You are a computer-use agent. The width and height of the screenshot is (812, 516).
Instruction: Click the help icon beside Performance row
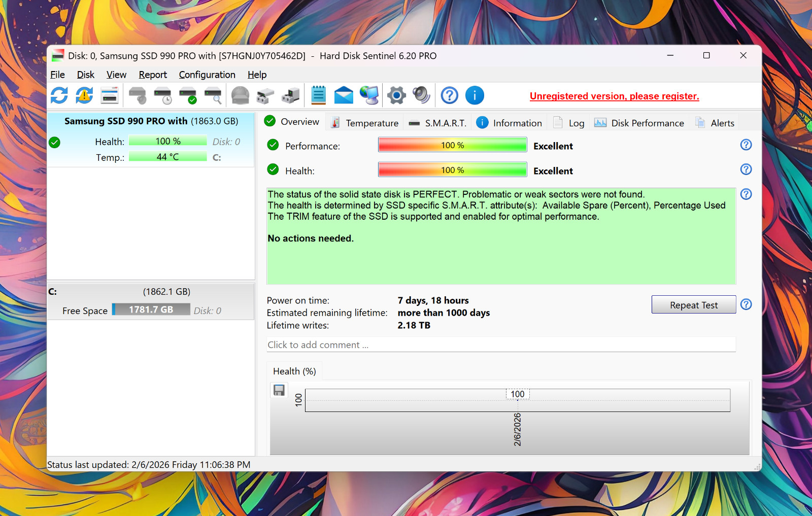point(746,145)
